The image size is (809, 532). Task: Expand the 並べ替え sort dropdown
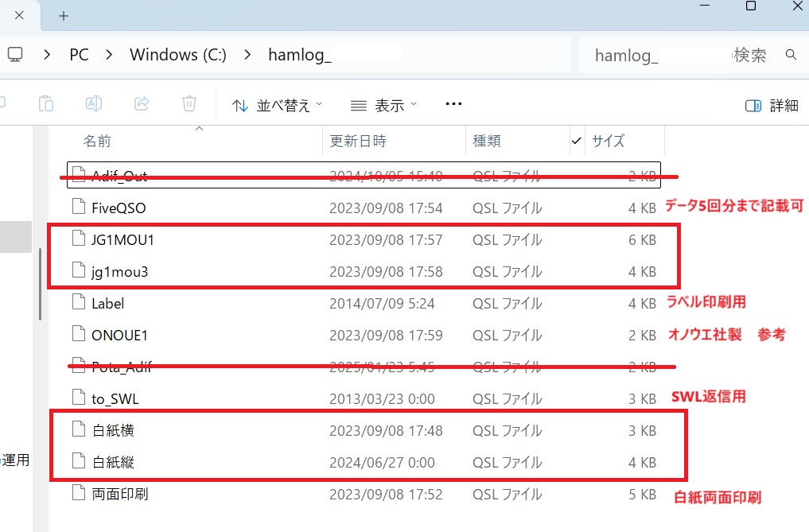(278, 105)
